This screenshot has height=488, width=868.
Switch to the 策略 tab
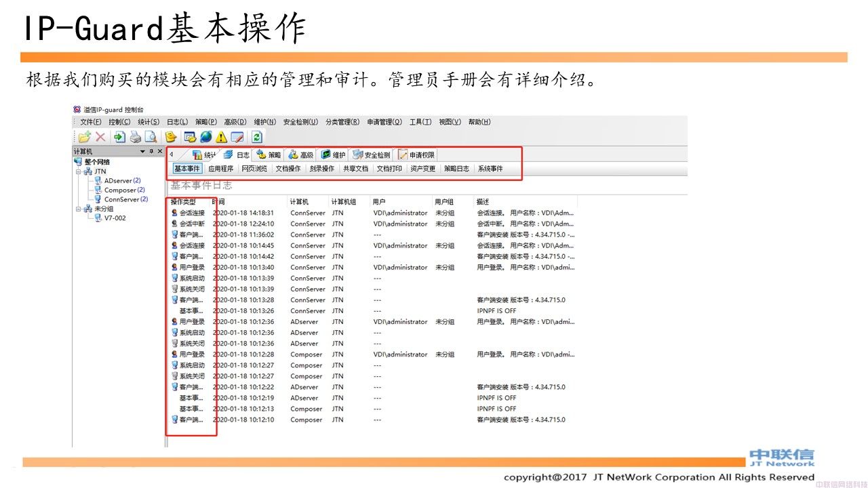(x=269, y=155)
